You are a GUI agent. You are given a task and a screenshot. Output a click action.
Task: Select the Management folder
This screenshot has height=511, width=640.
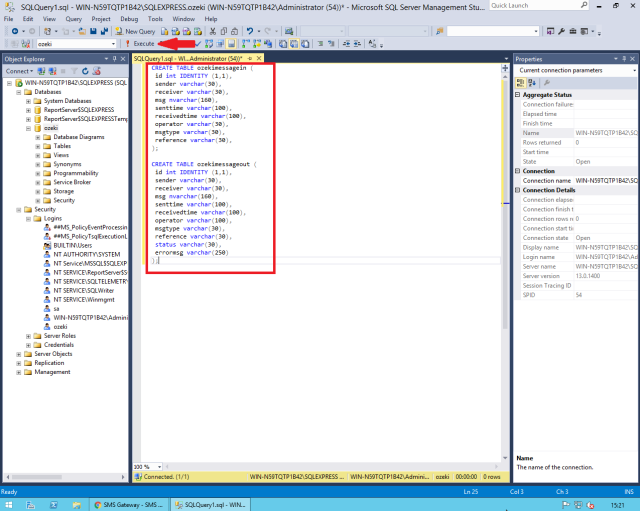[52, 372]
